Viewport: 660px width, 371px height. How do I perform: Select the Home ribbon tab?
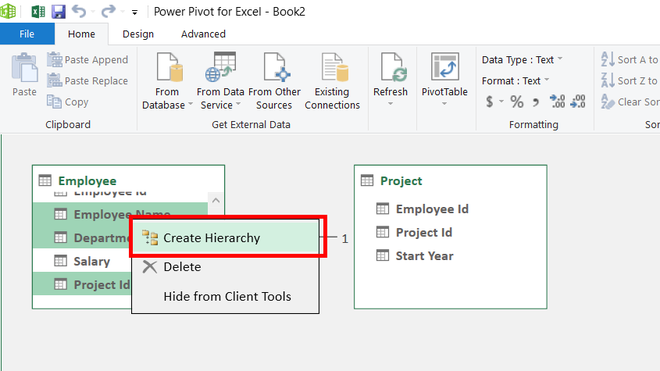click(x=81, y=34)
